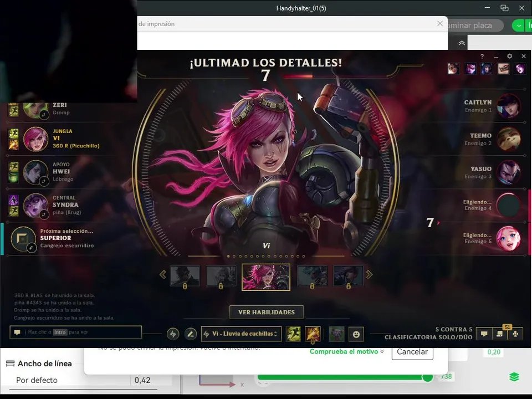532x399 pixels.
Task: Click the first skin pagination dot
Action: click(228, 256)
